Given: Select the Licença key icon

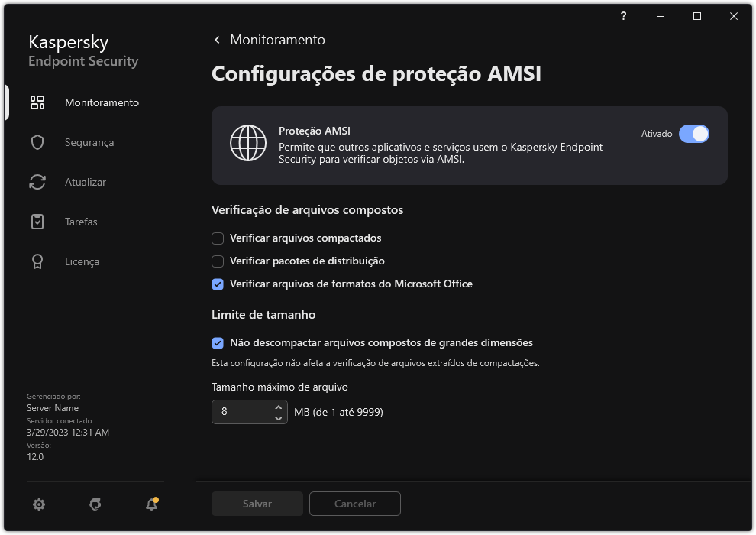Looking at the screenshot, I should point(37,261).
